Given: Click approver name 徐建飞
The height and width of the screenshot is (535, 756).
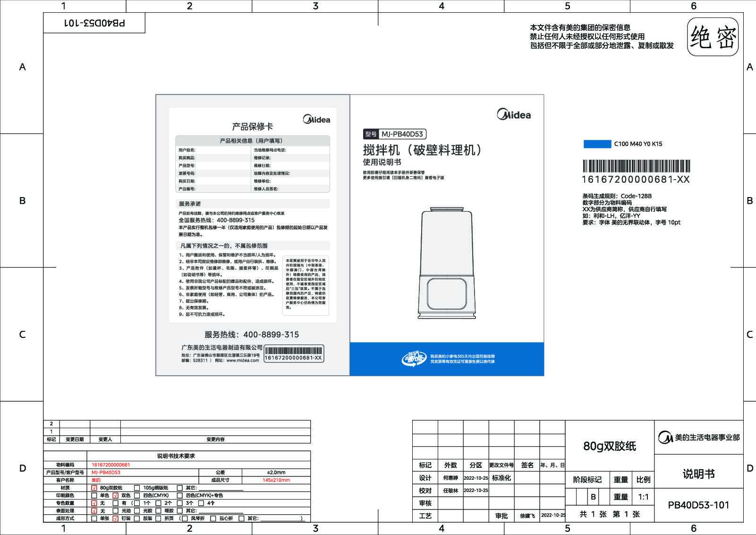Looking at the screenshot, I should (x=527, y=516).
